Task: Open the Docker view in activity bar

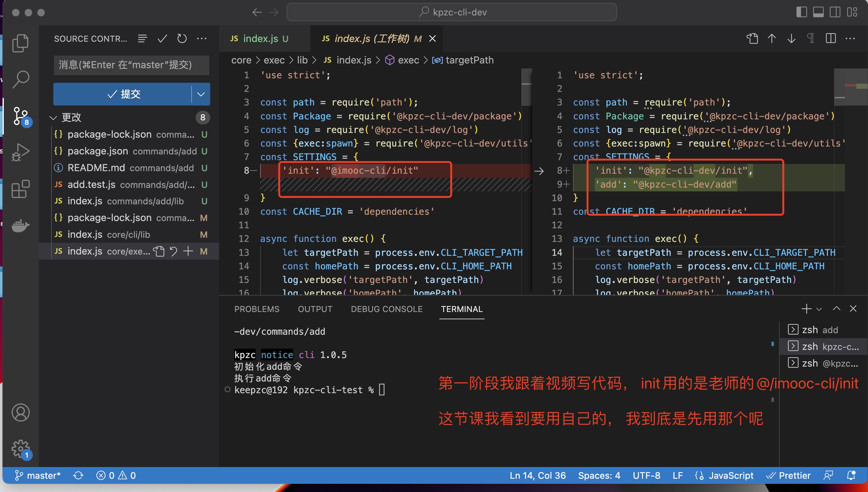Action: pos(20,225)
